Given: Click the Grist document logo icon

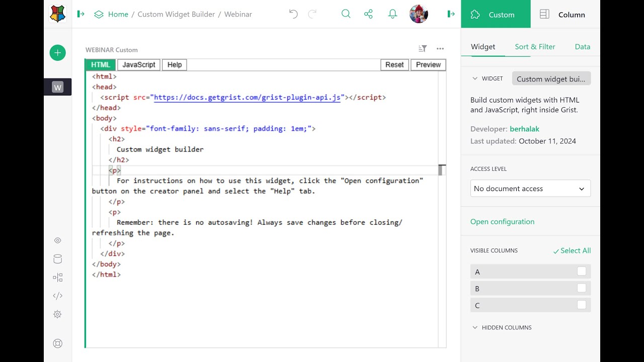Looking at the screenshot, I should [58, 14].
